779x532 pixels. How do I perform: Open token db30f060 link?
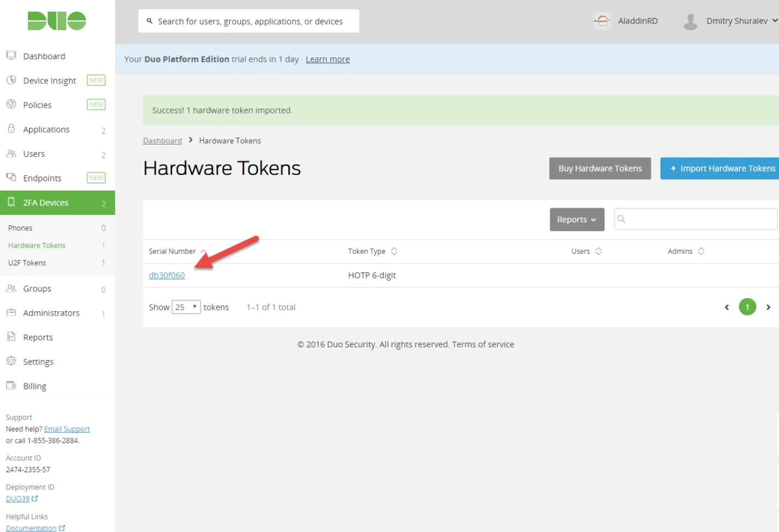point(167,275)
